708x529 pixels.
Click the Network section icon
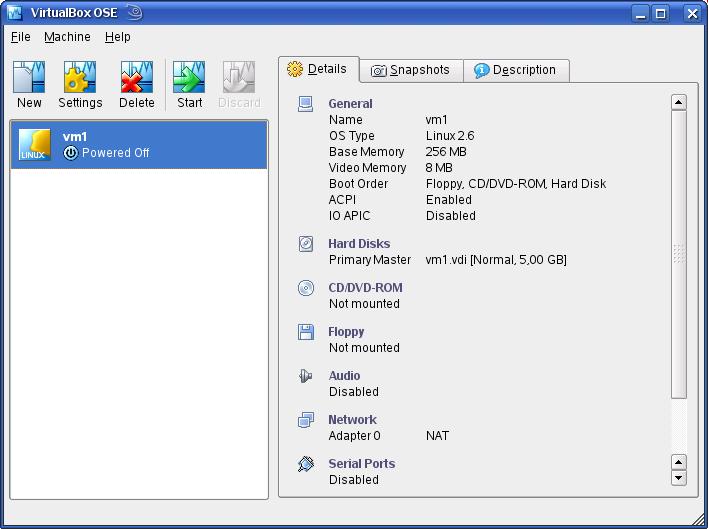coord(306,420)
